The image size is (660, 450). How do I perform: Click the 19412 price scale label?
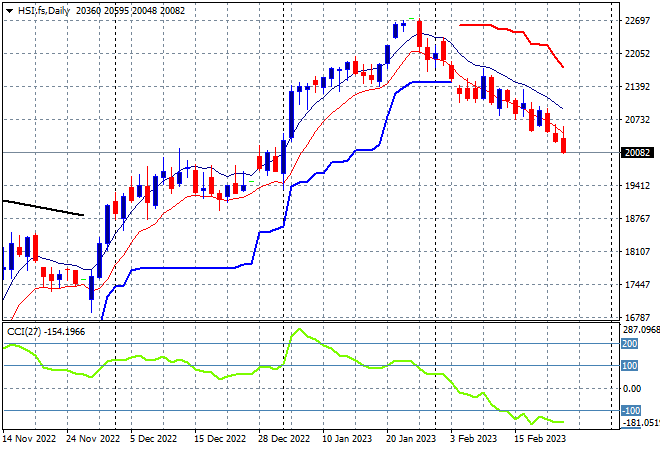tap(637, 186)
